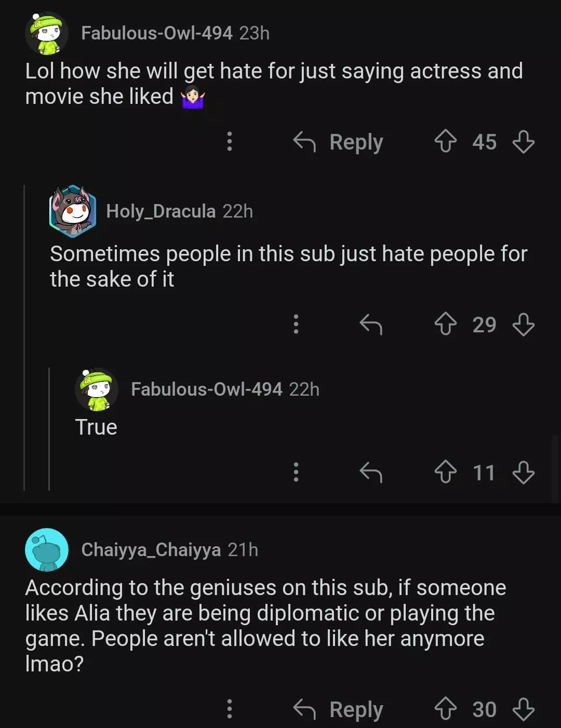Open Chaiyya_Chaiyya's username link
Screen dimensions: 561x728
(x=151, y=549)
